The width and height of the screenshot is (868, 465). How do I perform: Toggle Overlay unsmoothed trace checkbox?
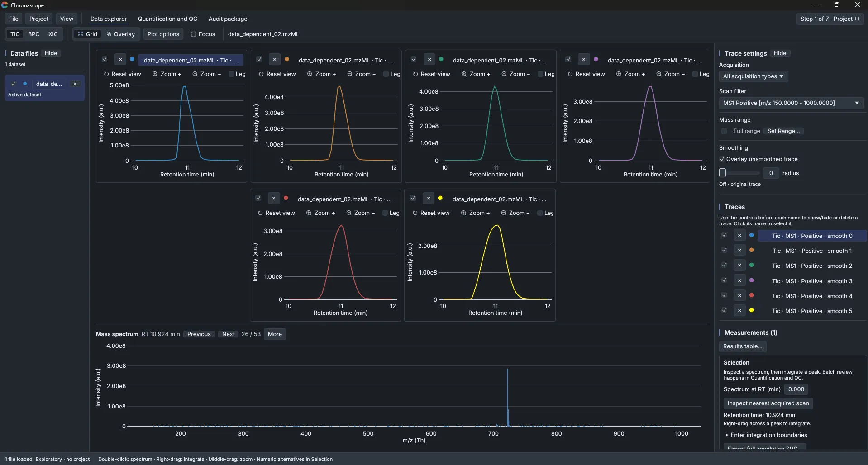(722, 159)
